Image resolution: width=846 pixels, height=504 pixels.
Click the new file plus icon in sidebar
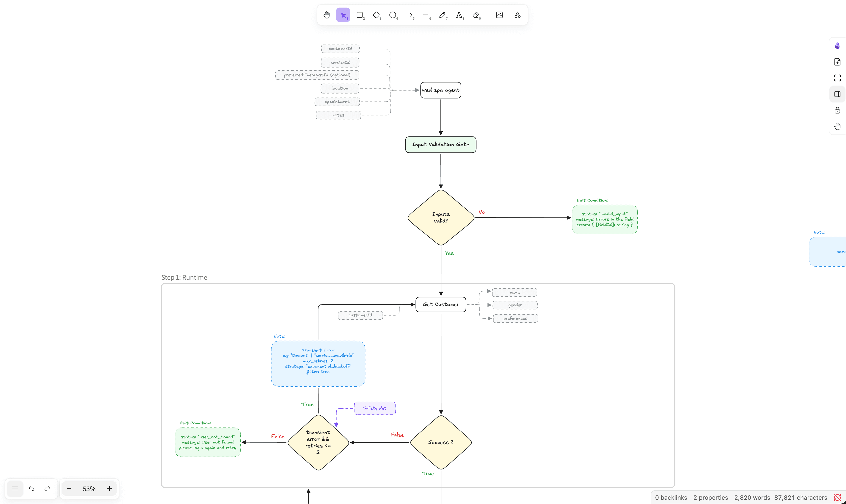(x=837, y=62)
